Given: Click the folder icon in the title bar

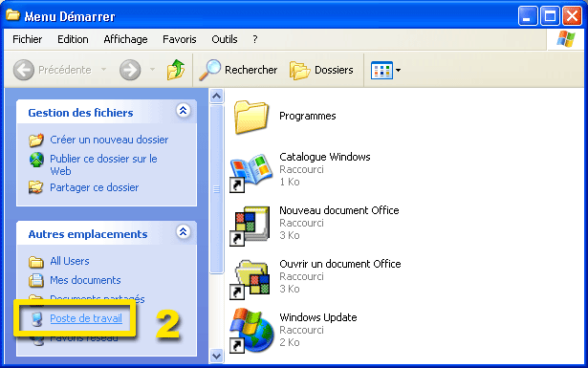Looking at the screenshot, I should (x=12, y=15).
